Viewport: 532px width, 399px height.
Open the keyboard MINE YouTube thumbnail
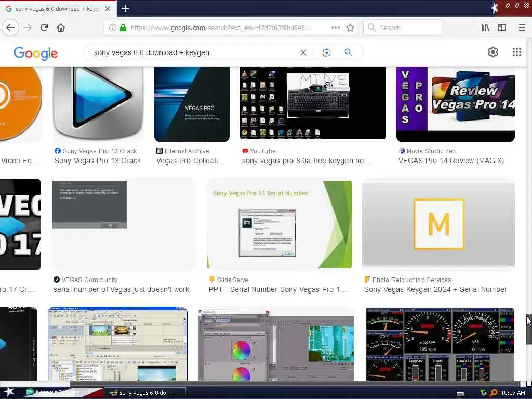pos(313,103)
